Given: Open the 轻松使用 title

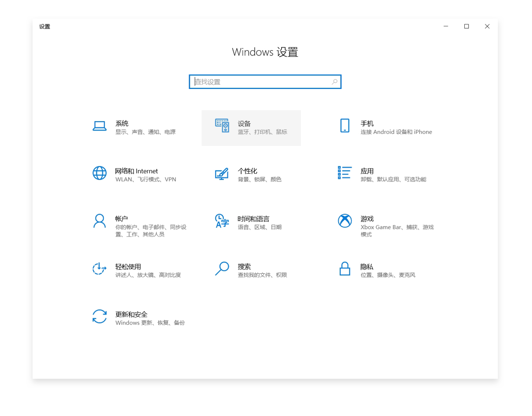Looking at the screenshot, I should tap(128, 266).
